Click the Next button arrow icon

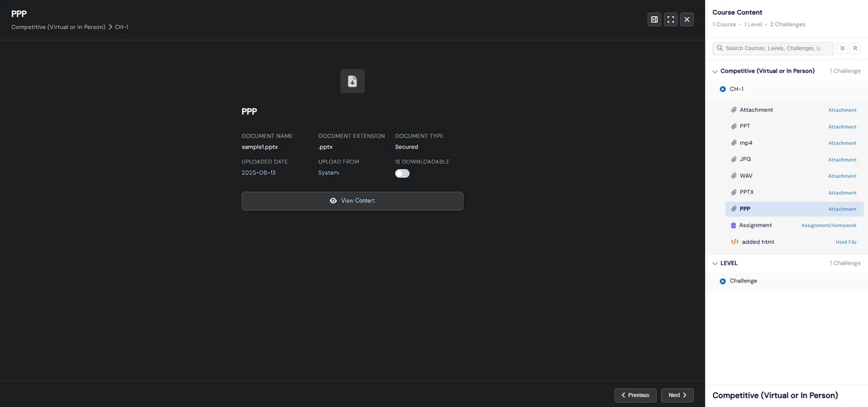click(x=684, y=395)
